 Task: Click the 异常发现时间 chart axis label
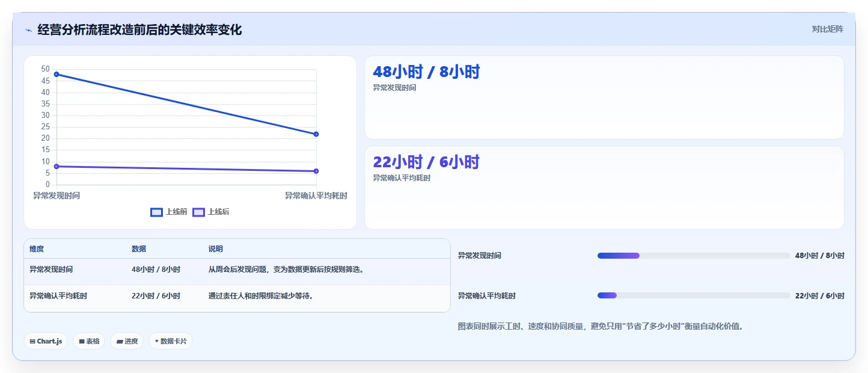(57, 196)
